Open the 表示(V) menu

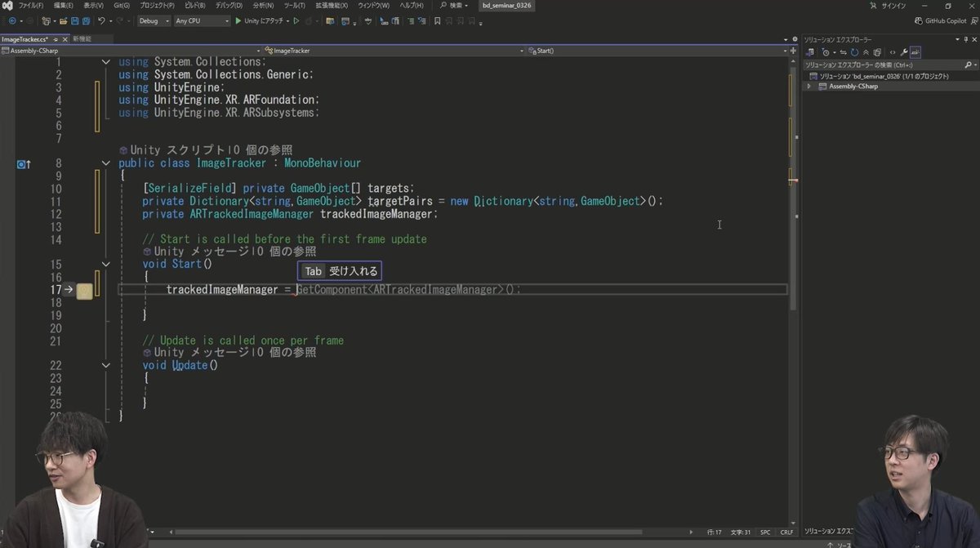coord(93,6)
